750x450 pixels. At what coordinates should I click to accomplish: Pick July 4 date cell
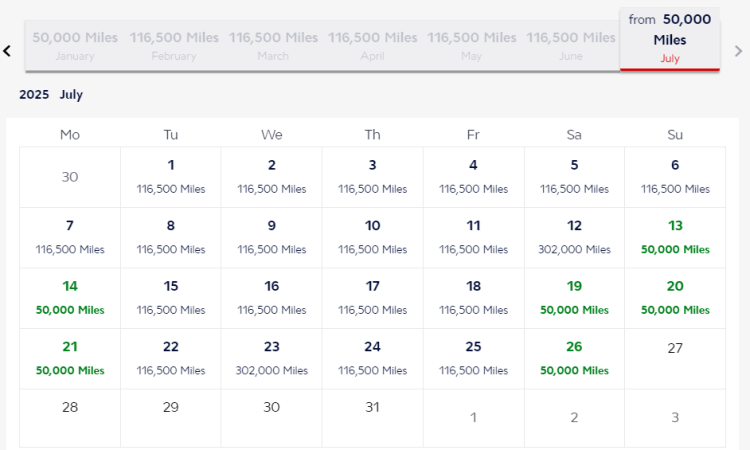point(474,177)
